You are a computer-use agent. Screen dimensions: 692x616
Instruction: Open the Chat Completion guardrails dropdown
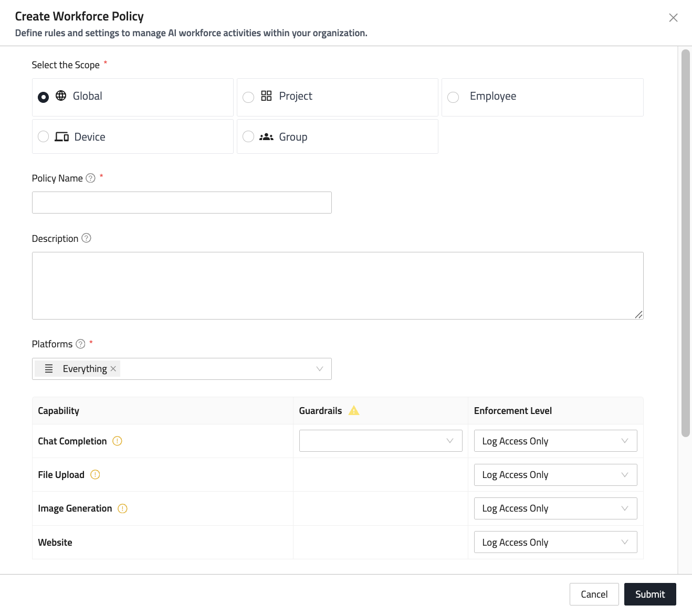(380, 441)
